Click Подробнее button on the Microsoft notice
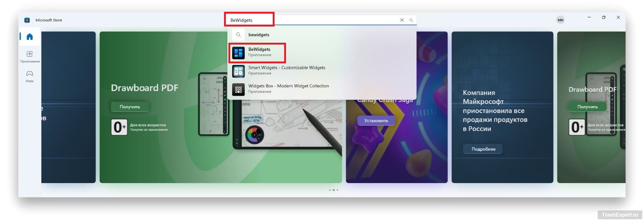Viewport: 644px width, 221px height. point(483,149)
